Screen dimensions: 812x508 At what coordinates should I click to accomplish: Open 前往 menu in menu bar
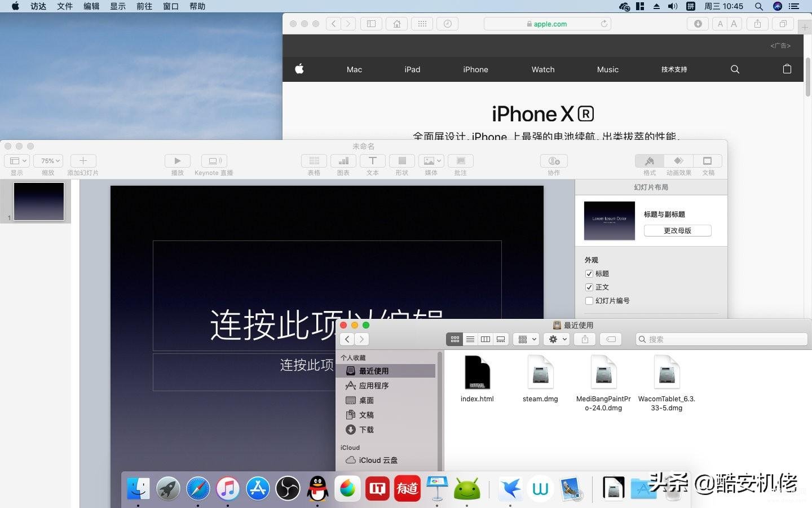click(144, 6)
